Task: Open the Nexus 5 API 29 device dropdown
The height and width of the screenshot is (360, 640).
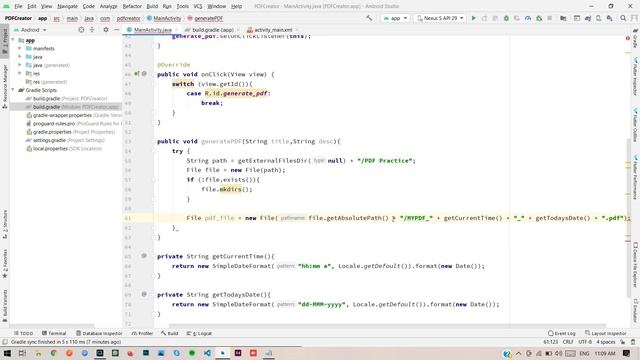Action: 440,18
